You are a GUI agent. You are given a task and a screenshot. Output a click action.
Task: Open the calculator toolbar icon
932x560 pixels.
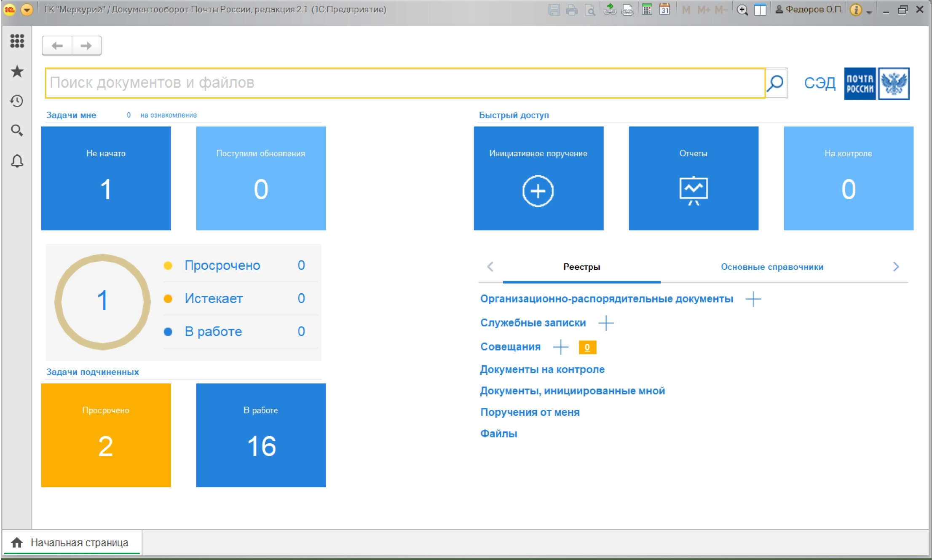(x=647, y=9)
